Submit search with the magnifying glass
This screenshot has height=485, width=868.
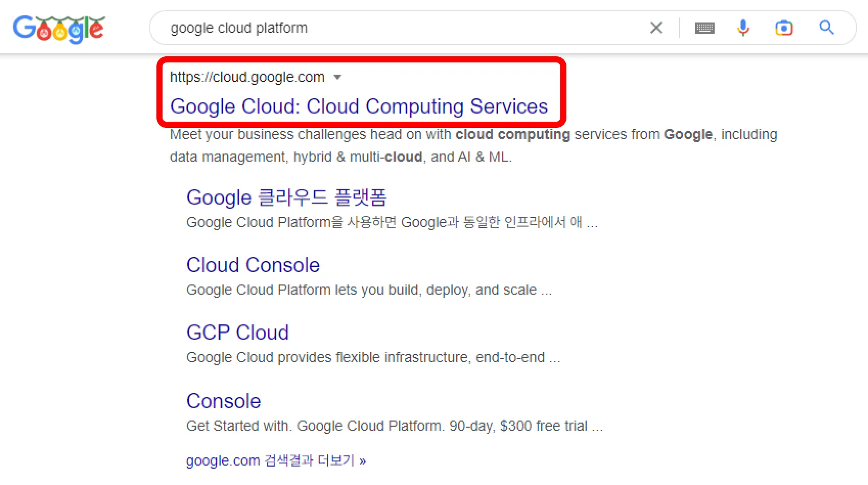coord(826,28)
